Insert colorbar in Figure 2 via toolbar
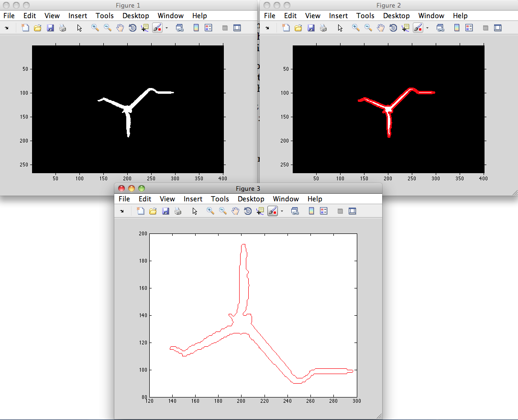 pyautogui.click(x=456, y=28)
